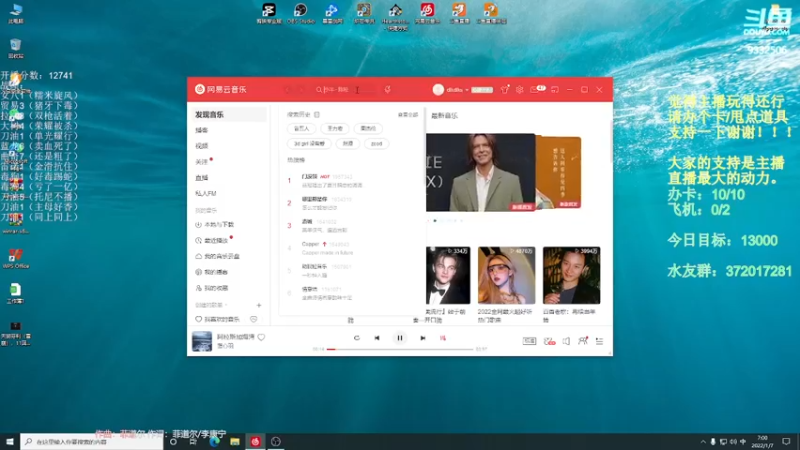The width and height of the screenshot is (800, 450).
Task: Open listen-together icon in player bar
Action: tap(583, 341)
